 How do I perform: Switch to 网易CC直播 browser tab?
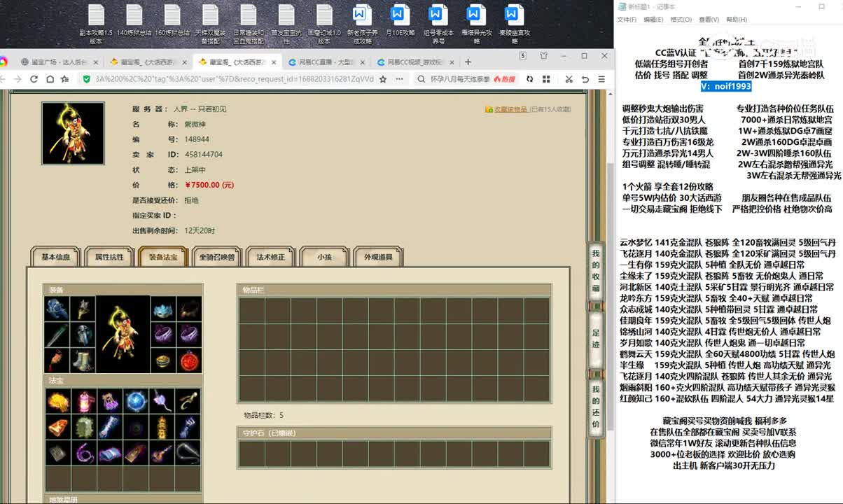point(327,62)
